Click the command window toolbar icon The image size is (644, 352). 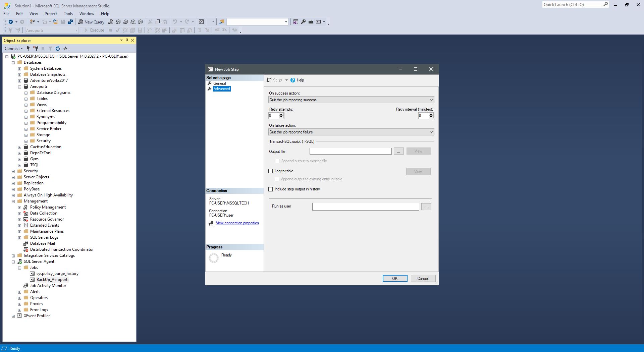coord(318,22)
